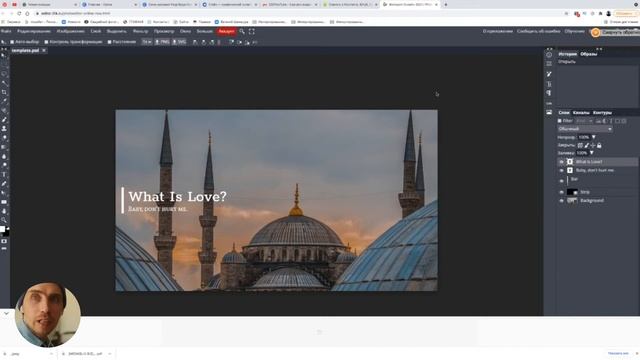Select the Crop tool
640x360 pixels.
pos(4,92)
